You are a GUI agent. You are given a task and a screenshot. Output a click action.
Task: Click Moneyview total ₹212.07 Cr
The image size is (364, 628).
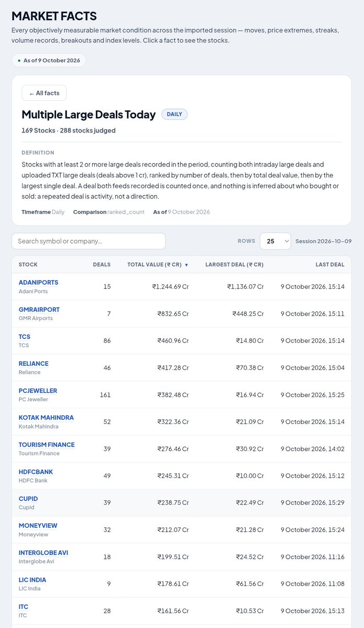point(173,530)
